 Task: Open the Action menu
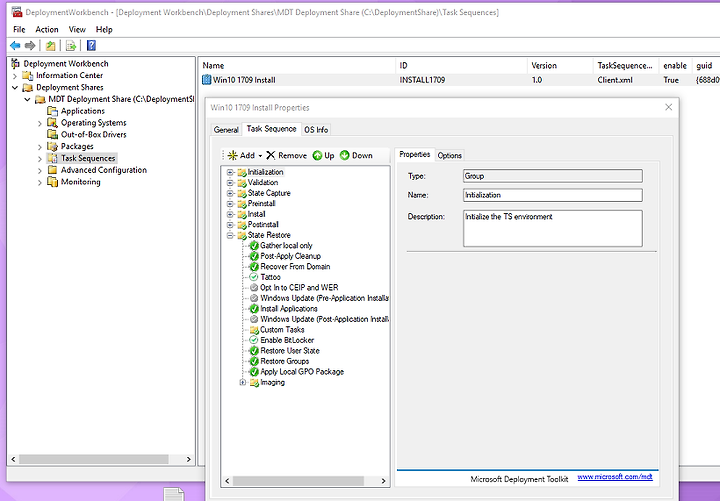(47, 29)
